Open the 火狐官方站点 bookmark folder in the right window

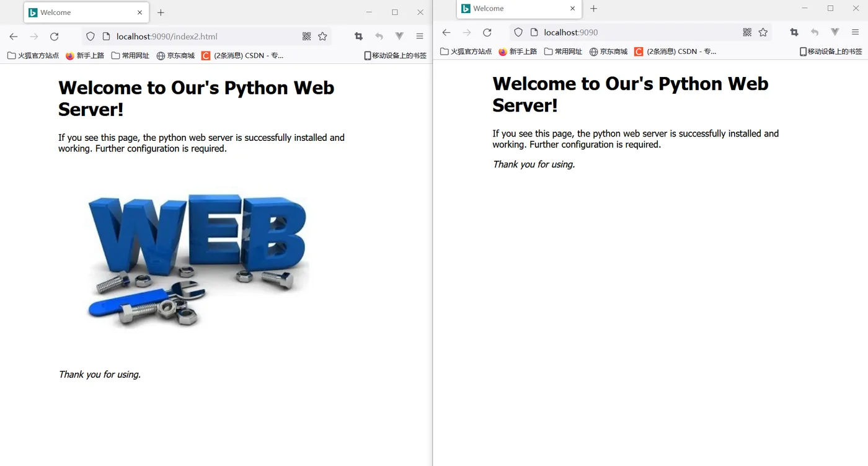(466, 52)
